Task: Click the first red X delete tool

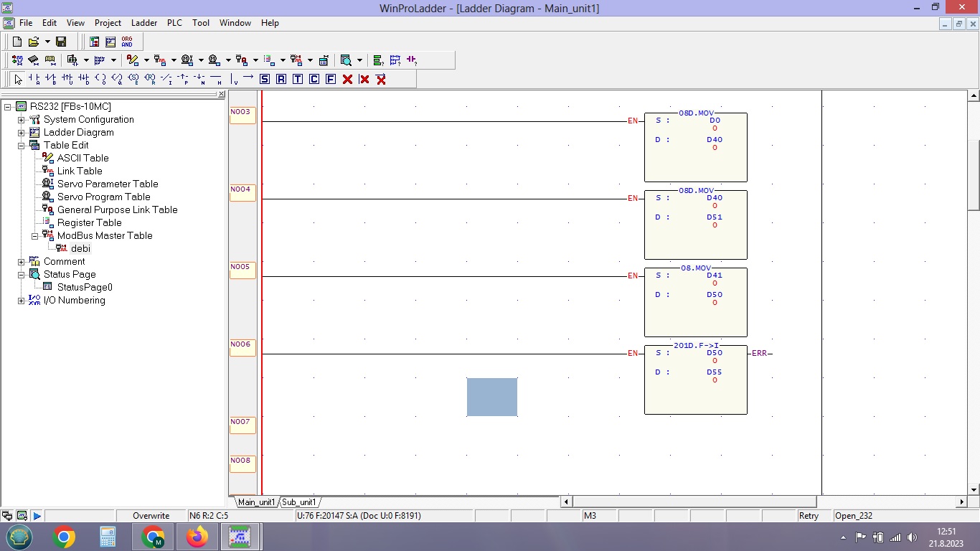Action: coord(347,79)
